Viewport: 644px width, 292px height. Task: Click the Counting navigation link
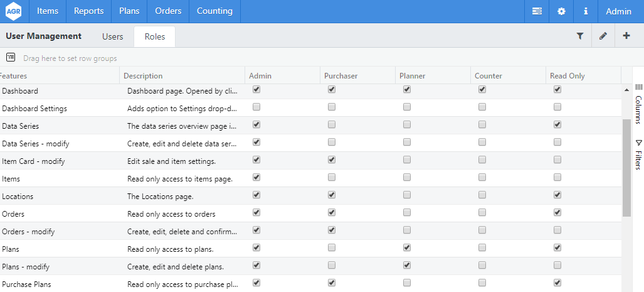point(214,11)
